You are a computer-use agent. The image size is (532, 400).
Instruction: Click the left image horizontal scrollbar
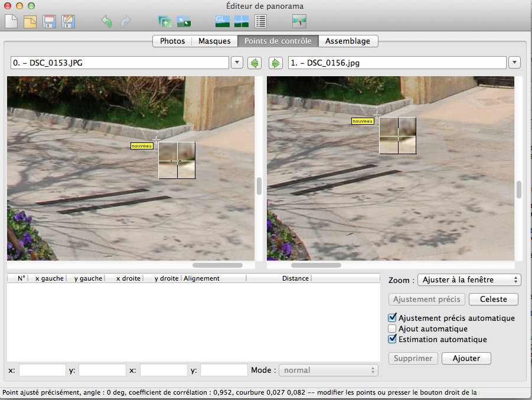(x=217, y=265)
